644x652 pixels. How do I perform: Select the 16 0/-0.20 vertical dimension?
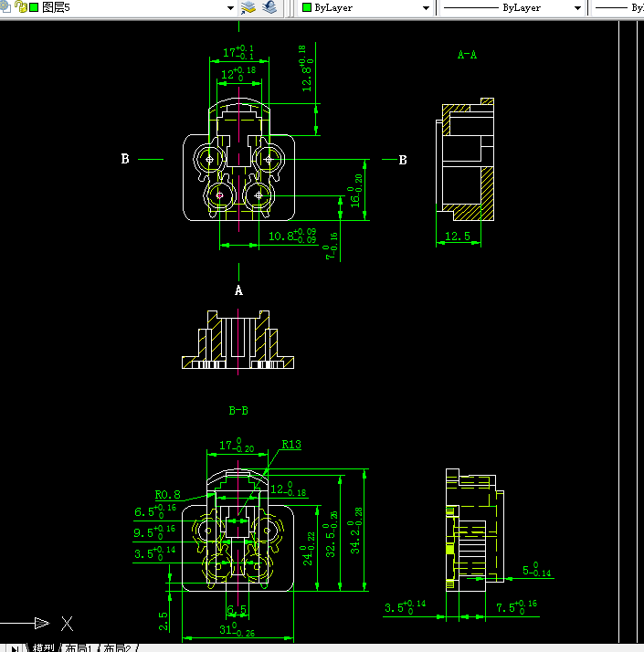[x=354, y=191]
